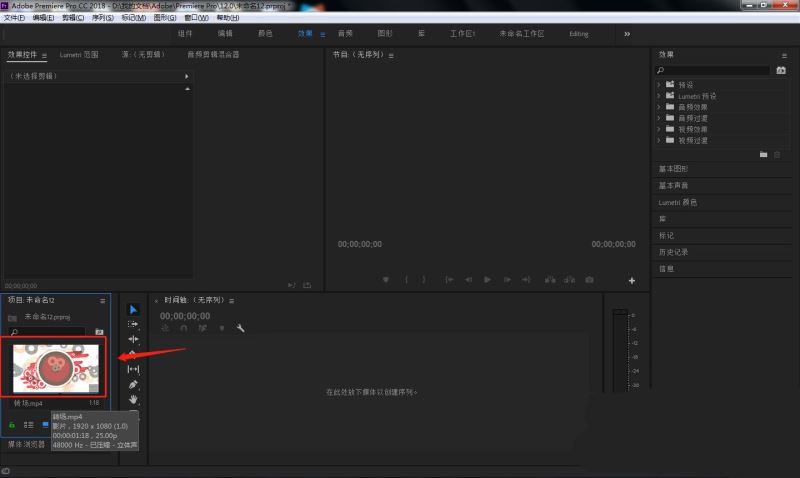Select the Pen tool

[x=133, y=384]
